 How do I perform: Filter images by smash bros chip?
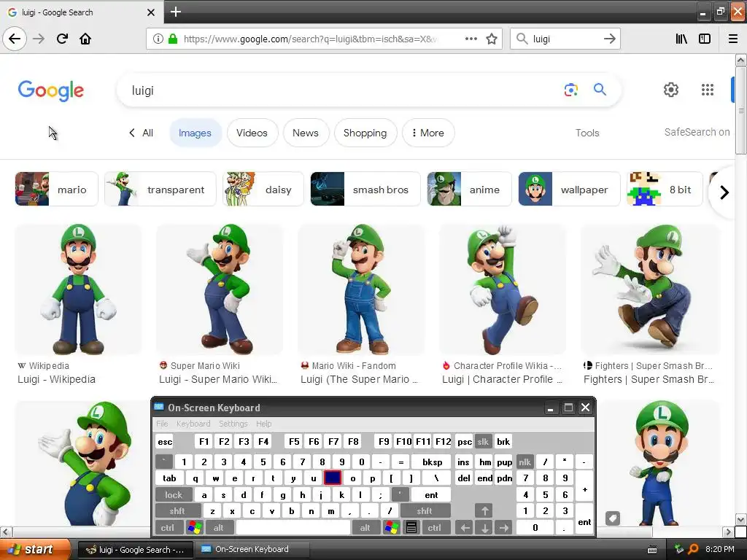pos(365,189)
